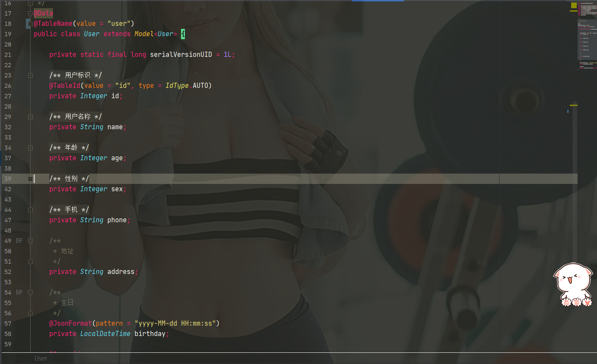Screen dimensions: 597x364
Task: Click the User breadcrumb at editor bottom
Action: (41, 358)
